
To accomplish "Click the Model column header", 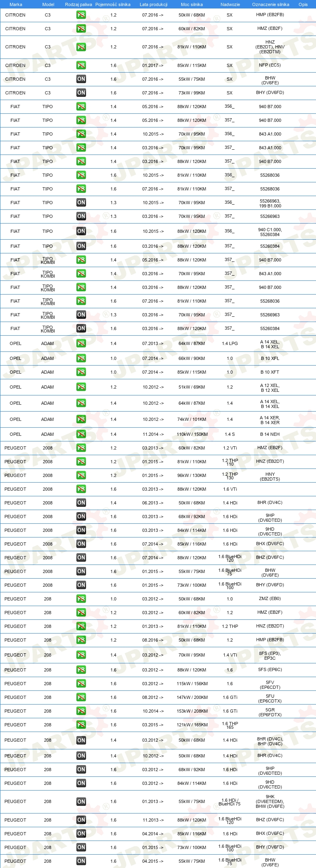I will click(x=48, y=4).
